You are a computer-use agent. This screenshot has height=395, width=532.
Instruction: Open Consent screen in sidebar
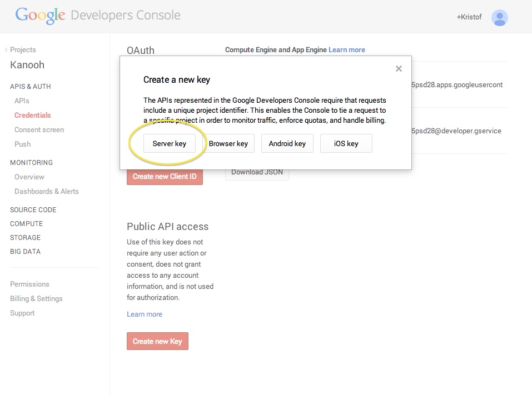click(x=39, y=130)
